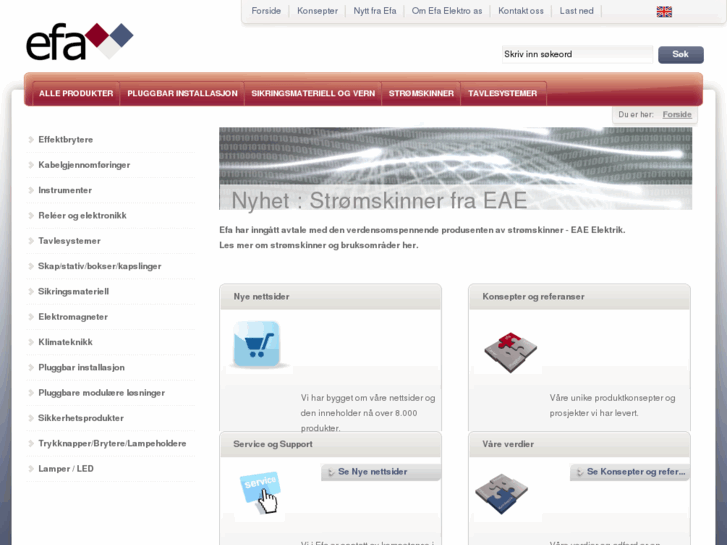The height and width of the screenshot is (545, 727).
Task: Select the PLUGGBAR INSTALLASJON tab
Action: [182, 93]
